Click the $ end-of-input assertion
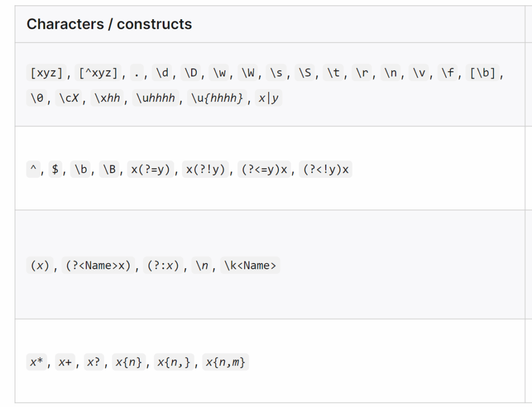 [x=55, y=170]
